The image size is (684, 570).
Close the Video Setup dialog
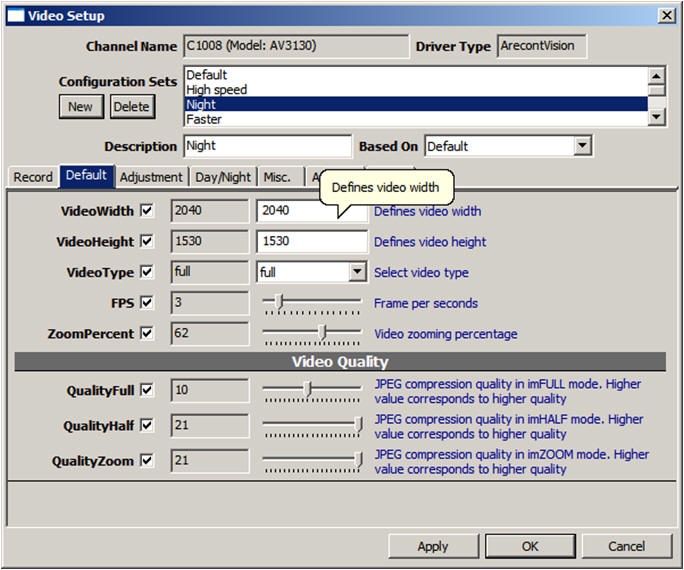666,16
